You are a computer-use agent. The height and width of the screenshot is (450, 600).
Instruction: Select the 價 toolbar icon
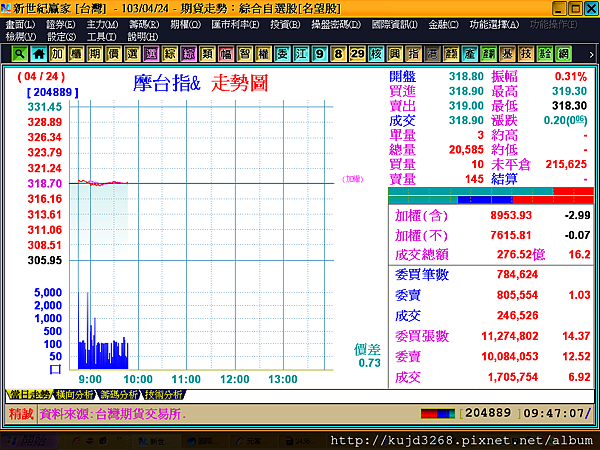(x=113, y=54)
